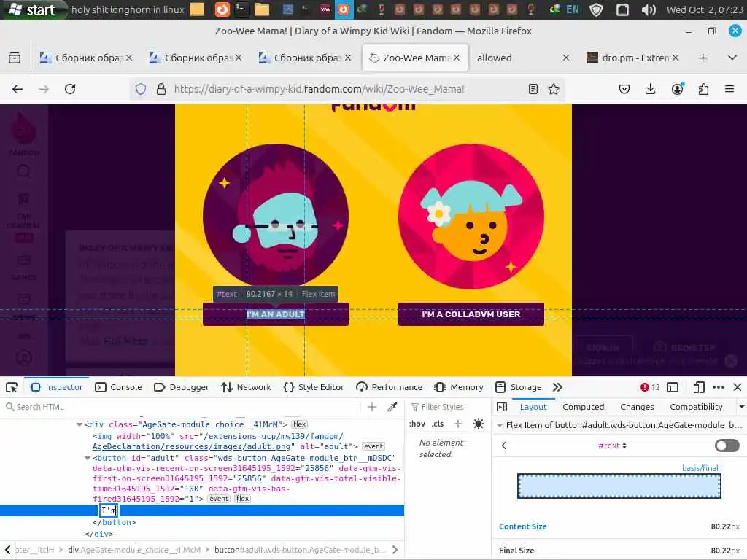The image size is (747, 560).
Task: Toggle the .cls class panel
Action: click(x=438, y=424)
